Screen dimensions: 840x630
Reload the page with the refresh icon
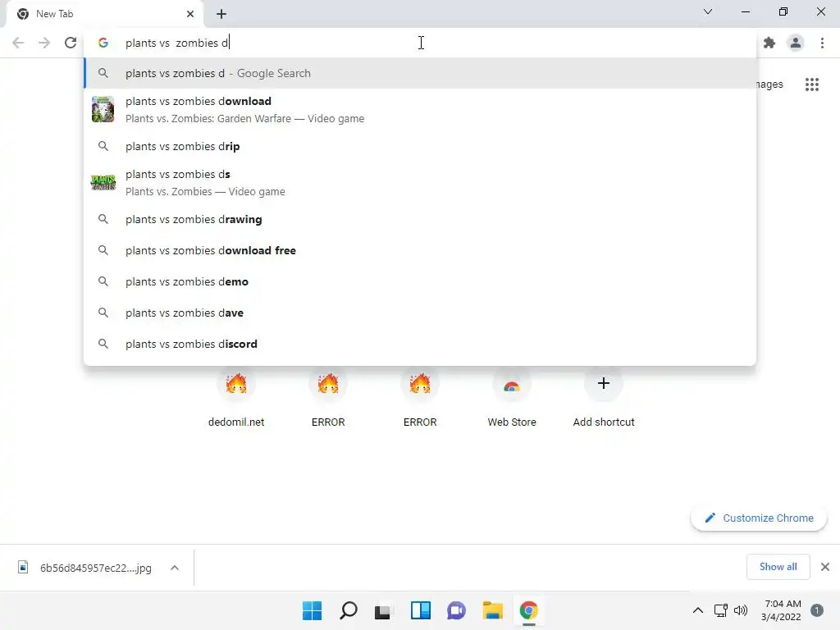click(x=71, y=43)
